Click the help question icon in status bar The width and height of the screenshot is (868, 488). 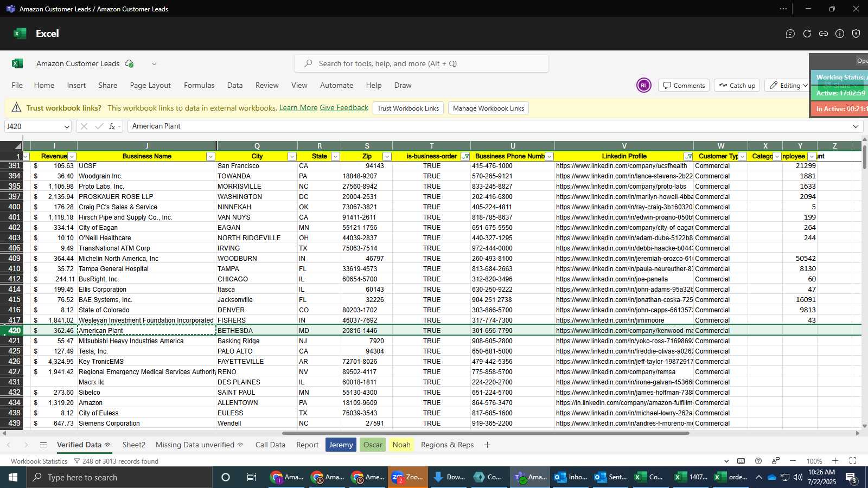758,461
